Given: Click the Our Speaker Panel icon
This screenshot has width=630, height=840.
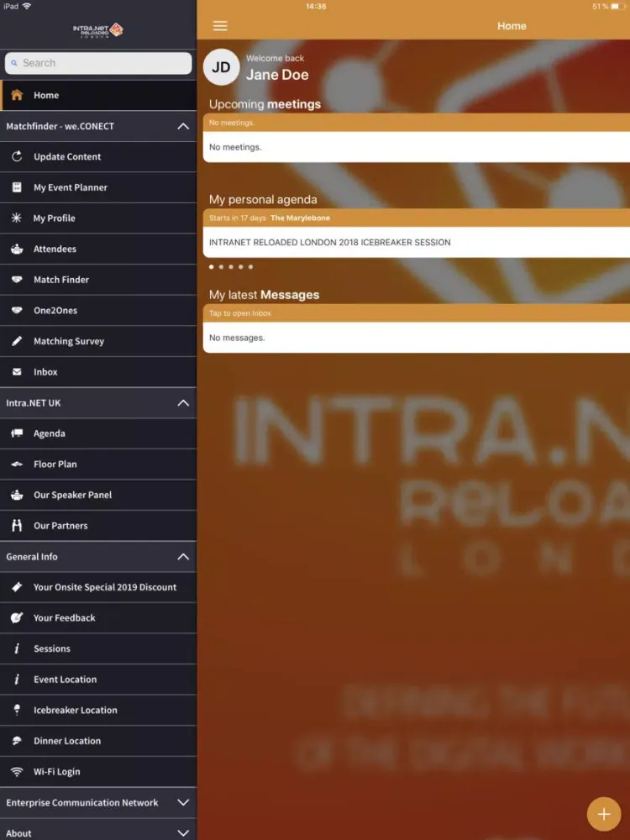Looking at the screenshot, I should 17,495.
